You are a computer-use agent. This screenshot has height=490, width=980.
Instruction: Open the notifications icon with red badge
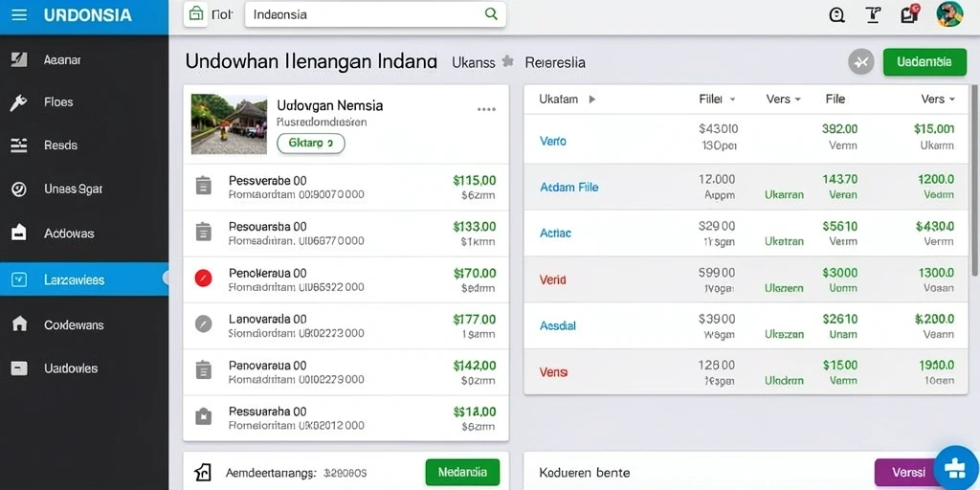(910, 13)
